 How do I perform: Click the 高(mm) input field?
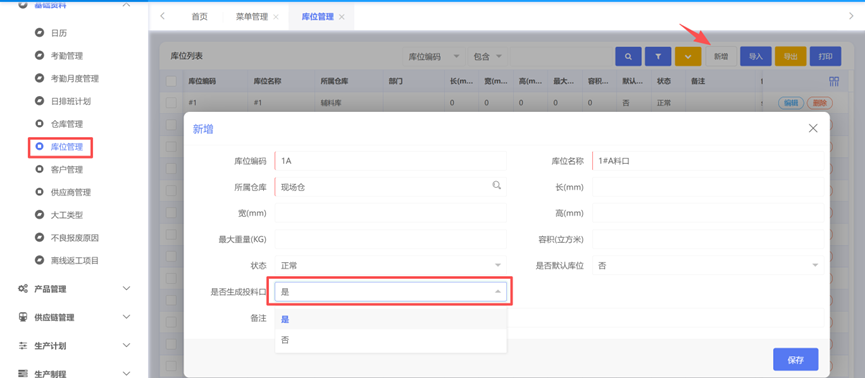tap(708, 213)
